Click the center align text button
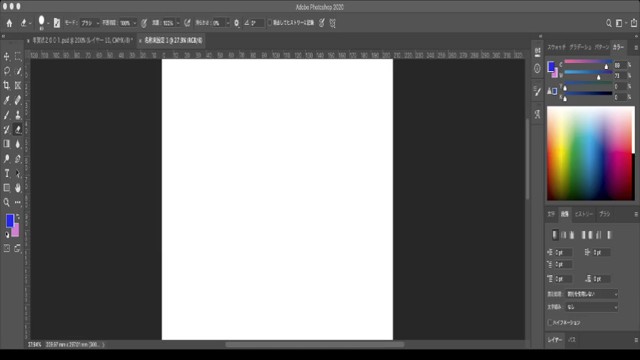 563,235
